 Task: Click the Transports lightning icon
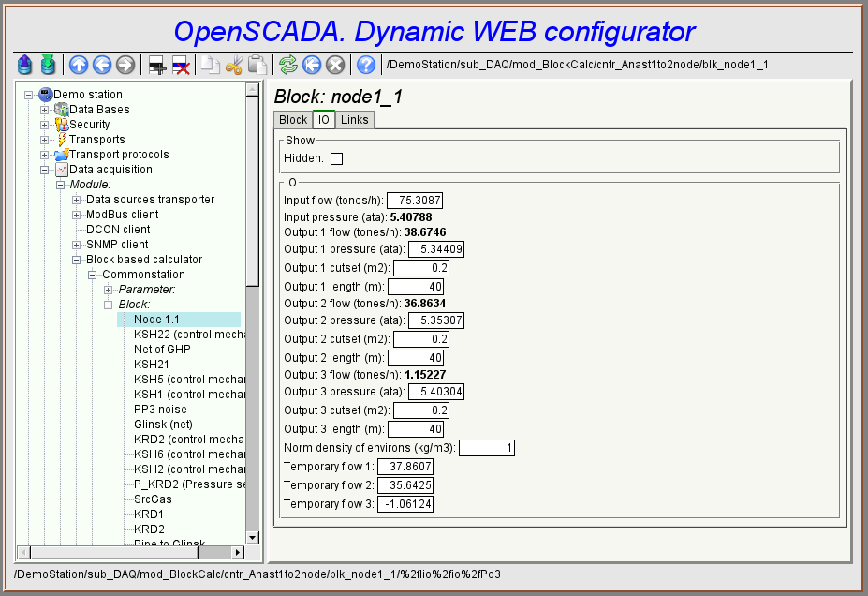[62, 140]
